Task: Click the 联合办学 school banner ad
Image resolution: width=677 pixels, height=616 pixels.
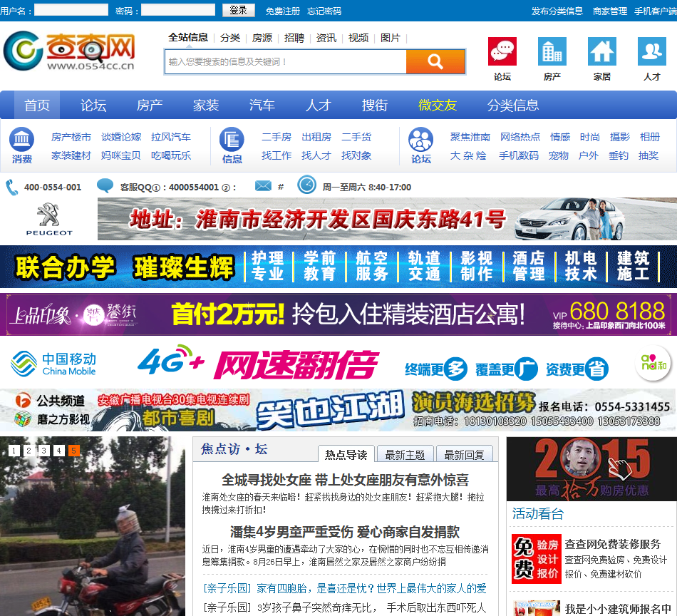Action: (x=338, y=267)
